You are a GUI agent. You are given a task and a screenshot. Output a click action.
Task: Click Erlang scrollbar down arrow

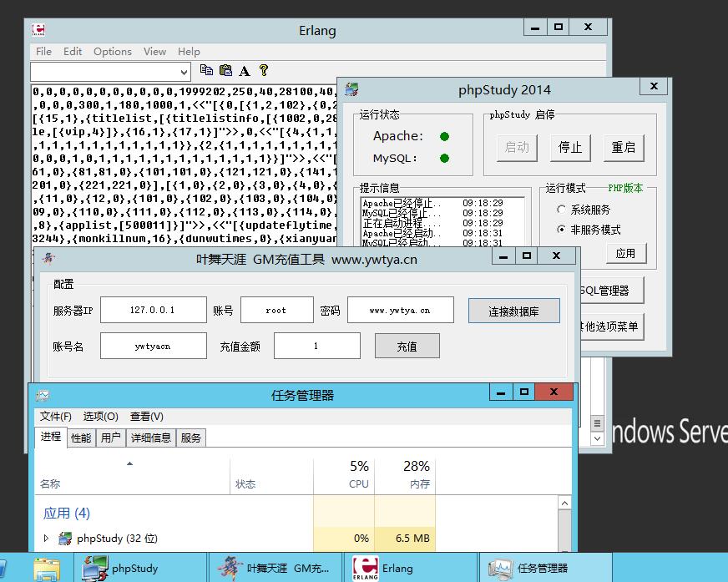coord(597,438)
